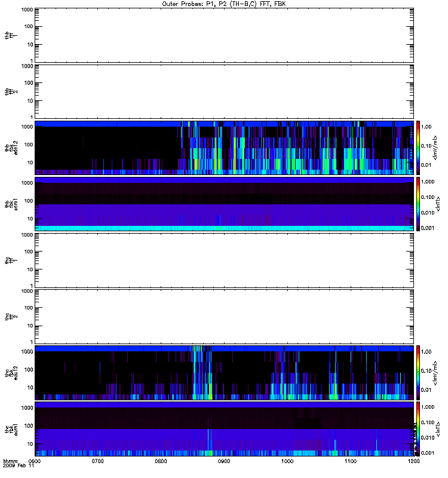Screen dimensions: 448x478
Task: Click the thb fff 1 y-axis title
Action: [x=11, y=35]
